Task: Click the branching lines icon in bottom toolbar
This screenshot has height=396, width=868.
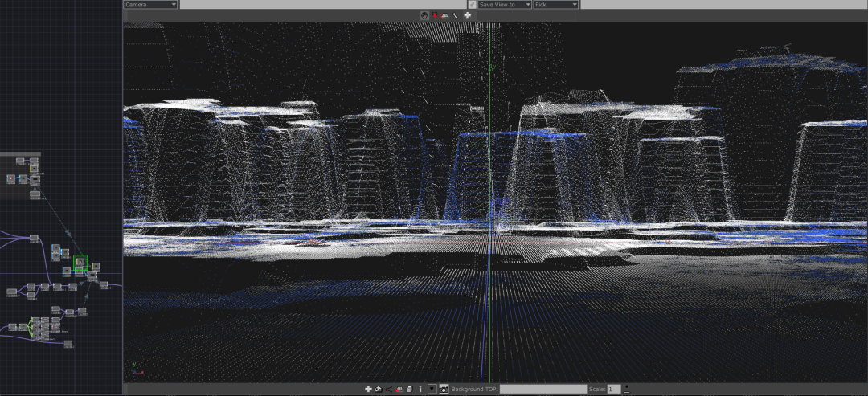Action: tap(389, 390)
